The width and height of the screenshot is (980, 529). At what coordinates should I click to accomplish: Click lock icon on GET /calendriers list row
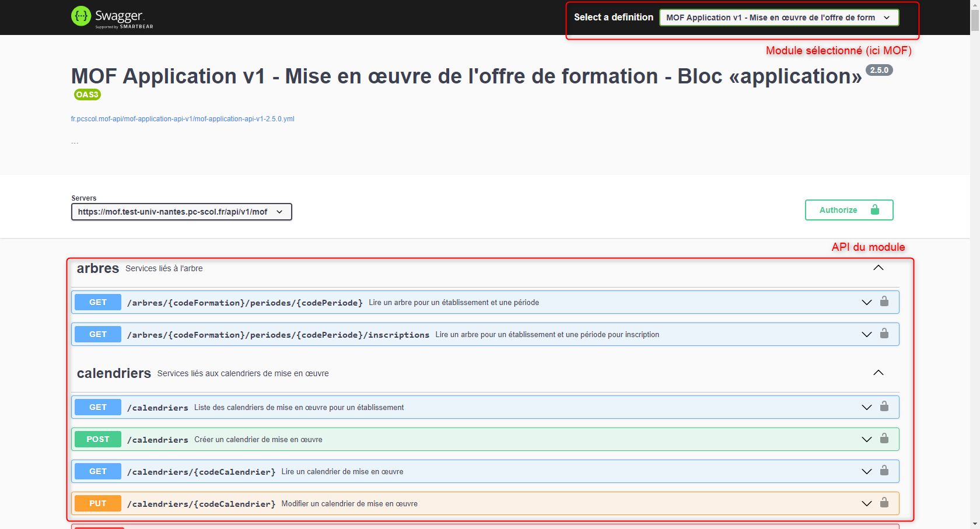tap(884, 407)
